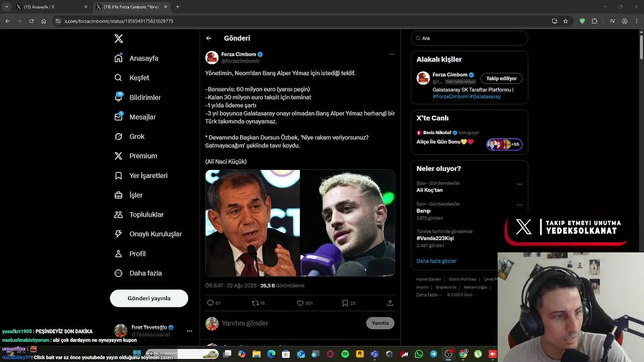
Task: Open the browser extensions puzzle icon
Action: (x=595, y=21)
